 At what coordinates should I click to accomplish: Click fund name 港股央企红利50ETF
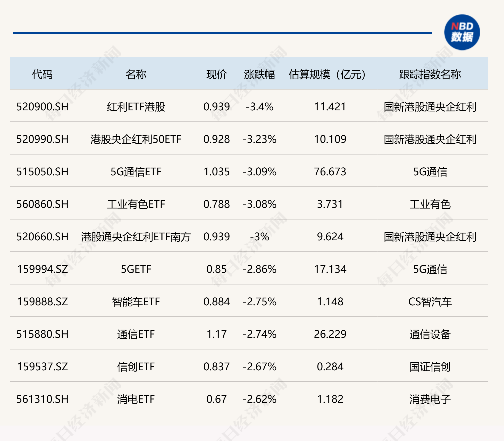pyautogui.click(x=136, y=139)
